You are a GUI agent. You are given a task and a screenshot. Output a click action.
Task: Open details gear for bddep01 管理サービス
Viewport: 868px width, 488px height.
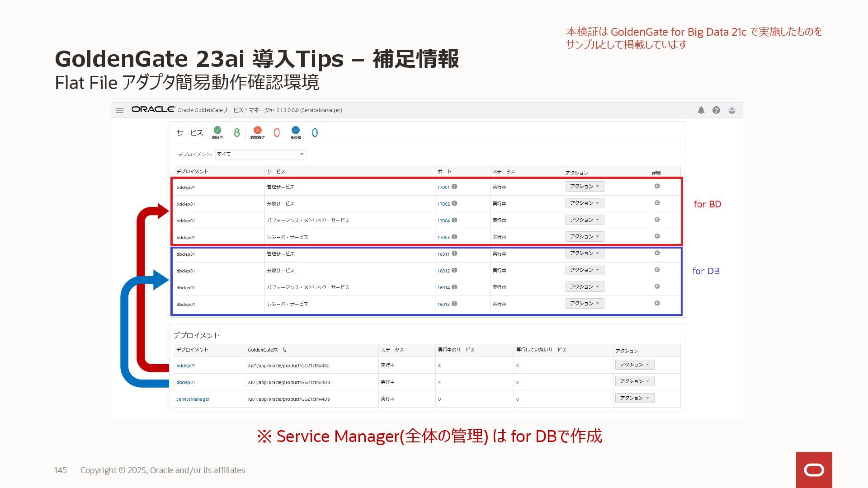[657, 186]
